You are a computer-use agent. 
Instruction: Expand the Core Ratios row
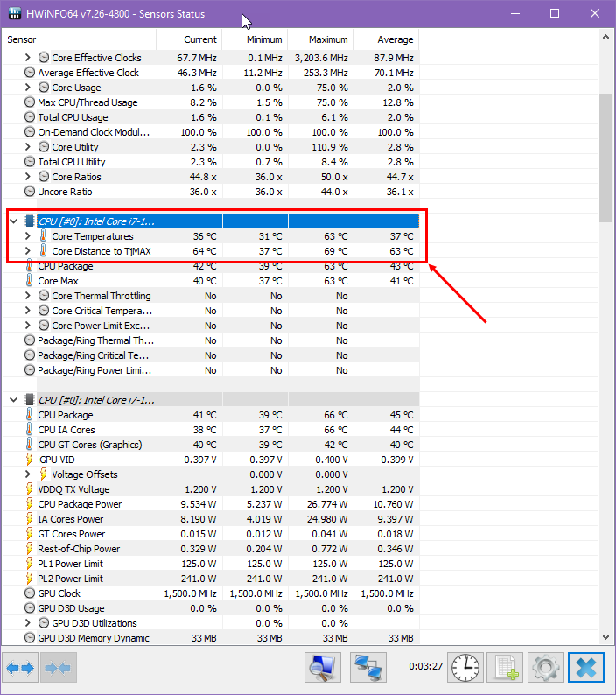point(27,177)
